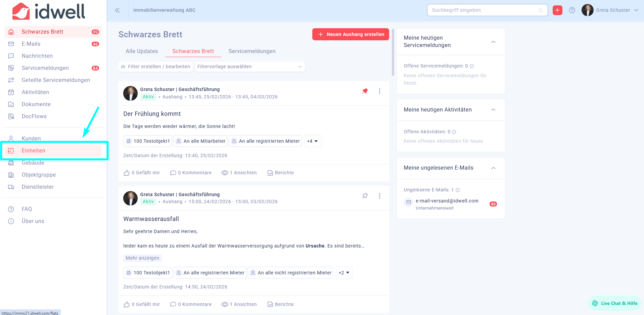Collapse the sidebar with double chevron icon
This screenshot has width=644, height=315.
[x=117, y=10]
